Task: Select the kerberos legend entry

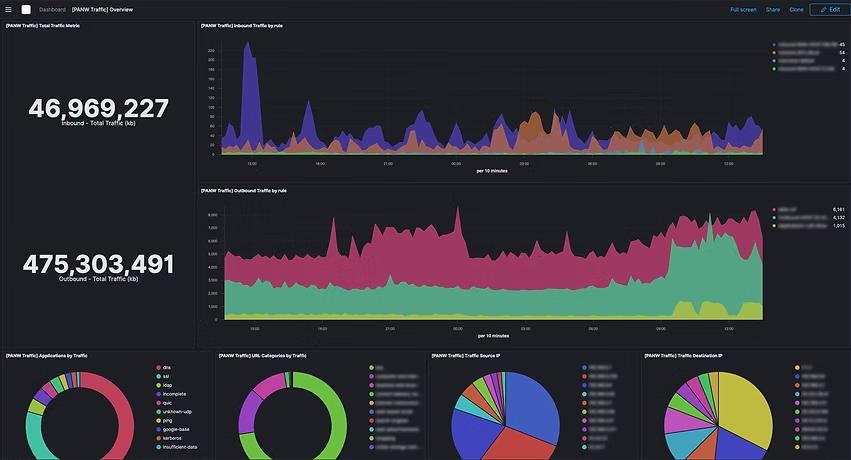Action: tap(173, 438)
